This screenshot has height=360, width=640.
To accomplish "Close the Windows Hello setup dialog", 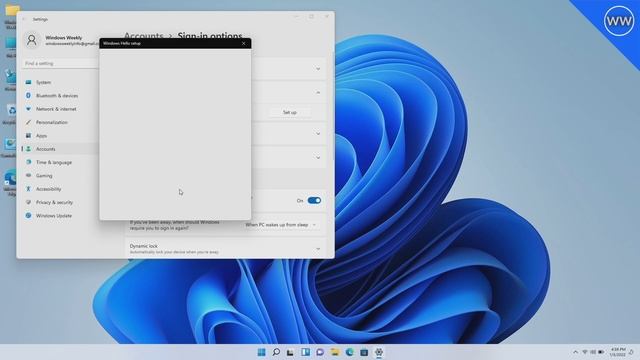I will 244,43.
